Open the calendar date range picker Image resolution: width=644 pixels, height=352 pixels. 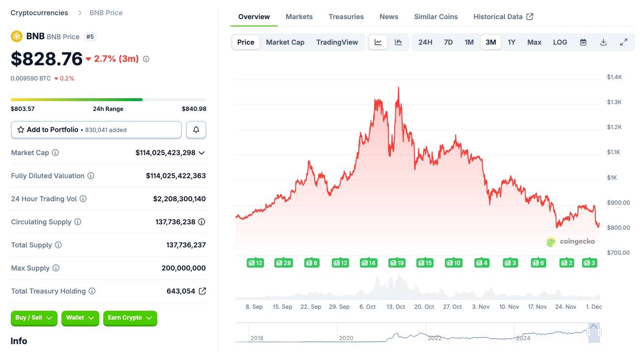pyautogui.click(x=583, y=42)
